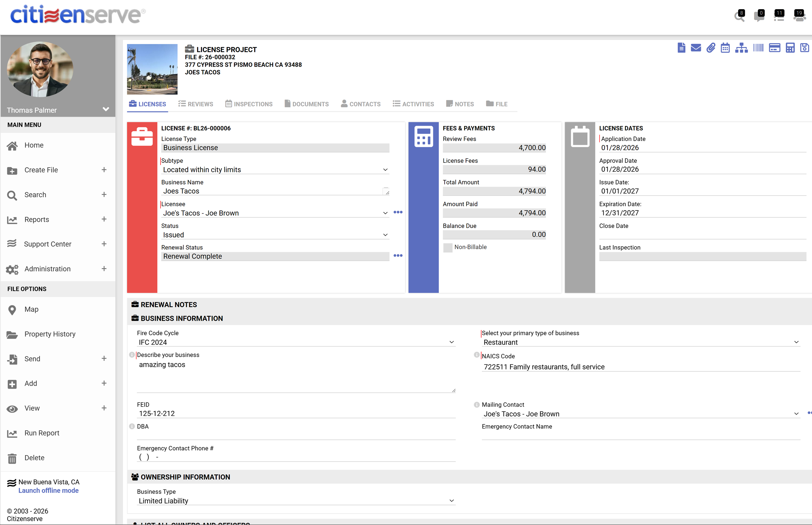
Task: Open payments via the credit card icon
Action: pyautogui.click(x=775, y=48)
